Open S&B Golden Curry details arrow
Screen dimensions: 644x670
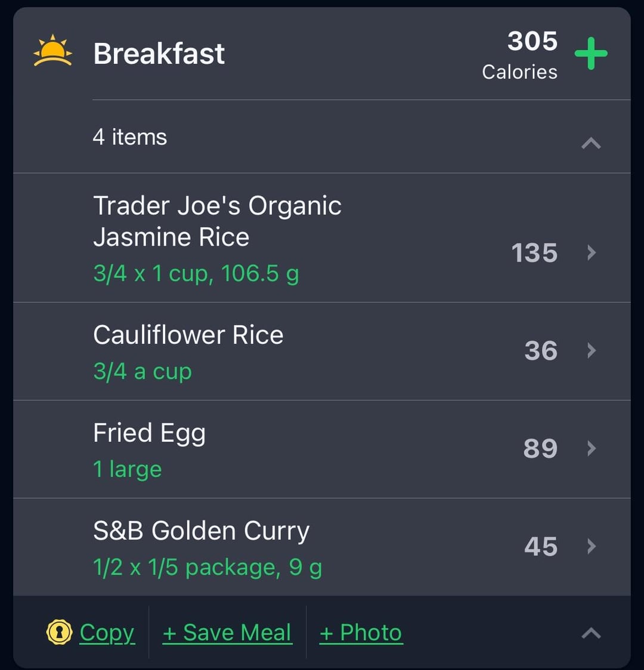tap(592, 546)
